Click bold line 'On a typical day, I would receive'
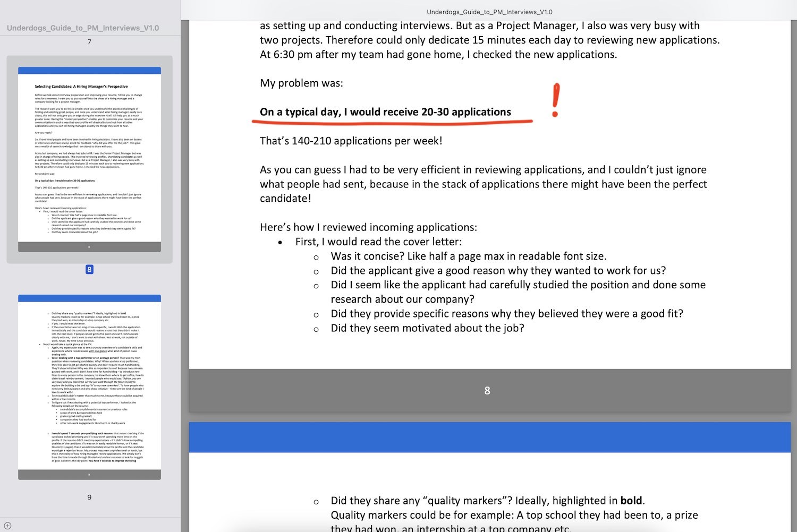Image resolution: width=797 pixels, height=532 pixels. coord(385,112)
